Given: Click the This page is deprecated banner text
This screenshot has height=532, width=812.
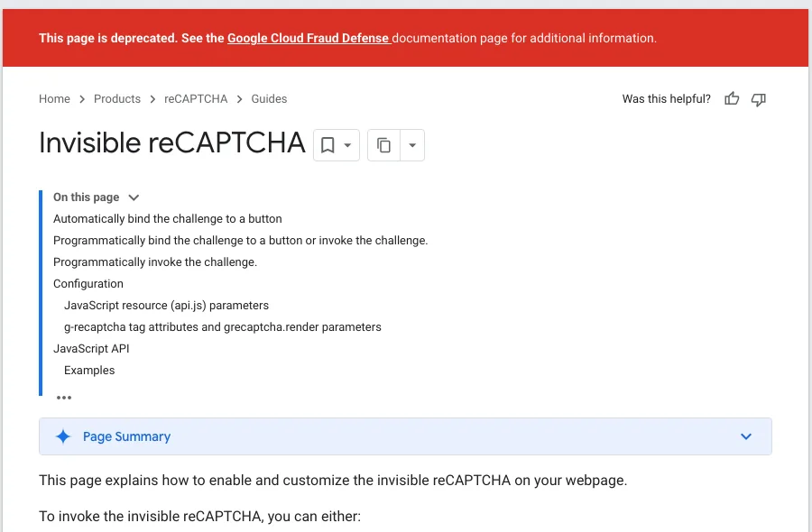Looking at the screenshot, I should click(347, 38).
